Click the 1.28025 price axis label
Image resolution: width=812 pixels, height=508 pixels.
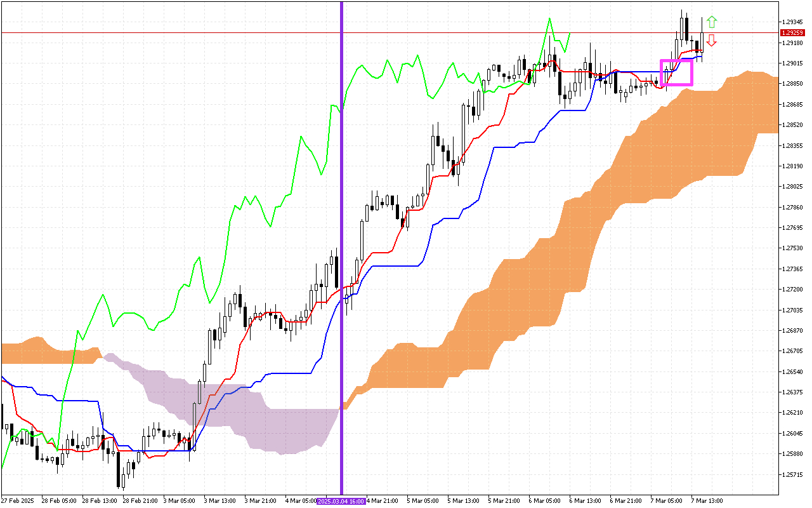pos(794,187)
